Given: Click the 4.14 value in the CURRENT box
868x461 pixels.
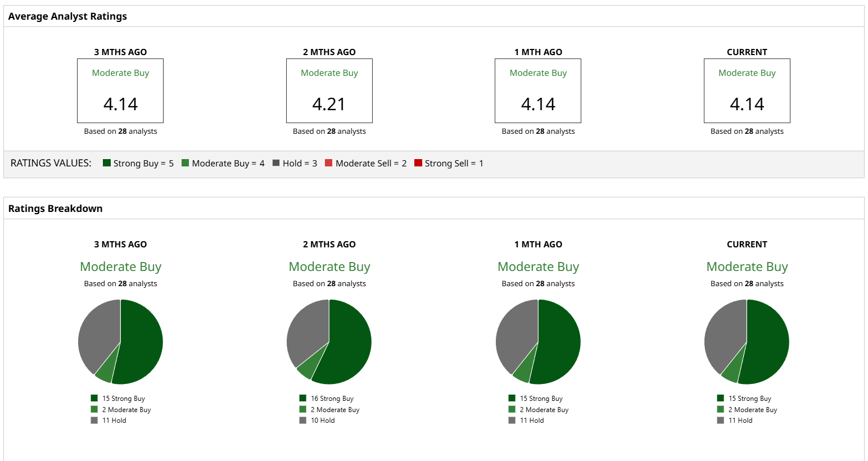Looking at the screenshot, I should (747, 104).
